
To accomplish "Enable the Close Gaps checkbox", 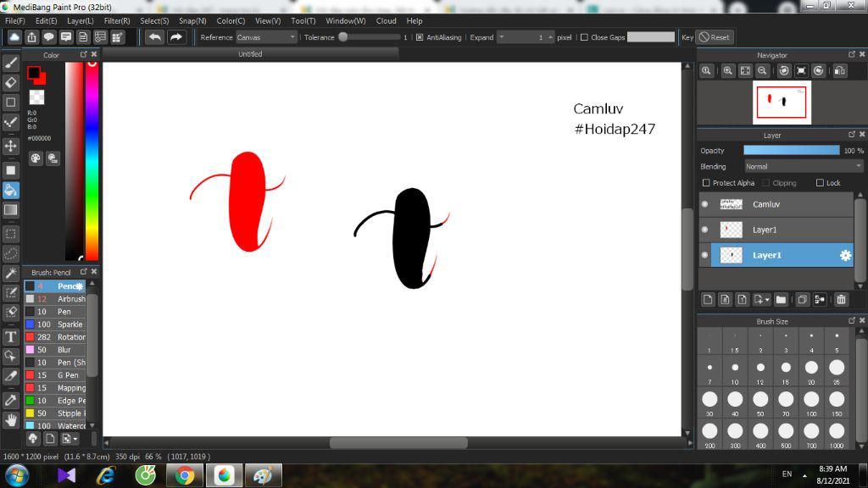I will tap(584, 37).
